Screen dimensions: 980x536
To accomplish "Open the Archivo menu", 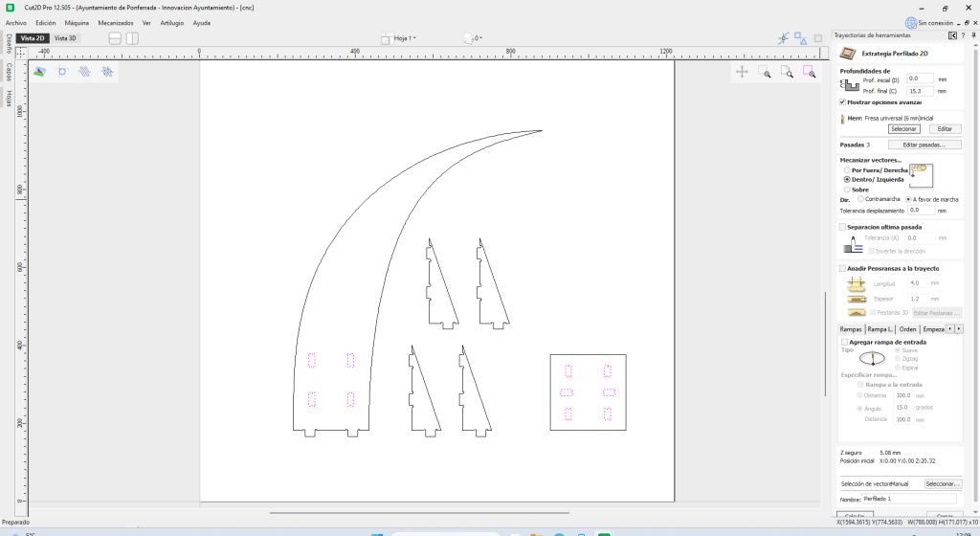I will (16, 23).
